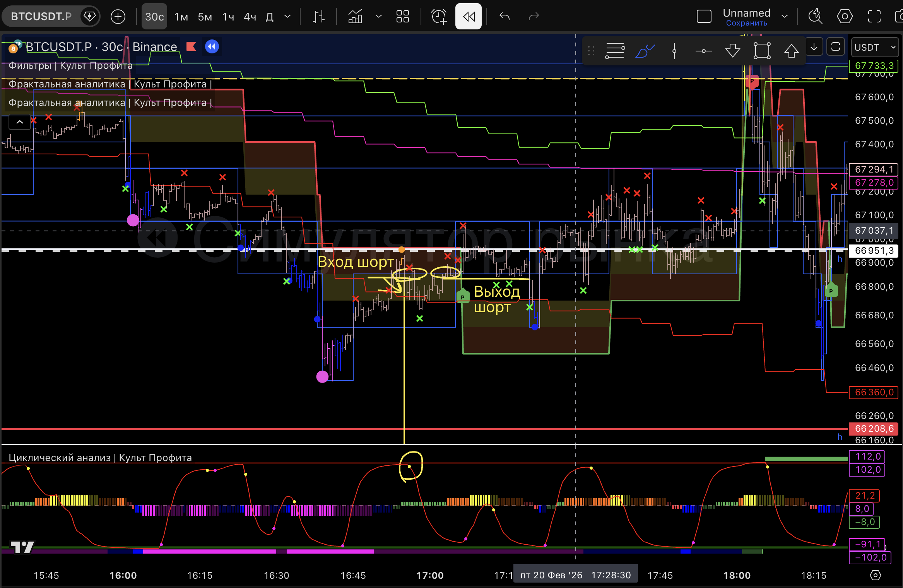
Task: Open the USDT currency dropdown
Action: click(874, 47)
